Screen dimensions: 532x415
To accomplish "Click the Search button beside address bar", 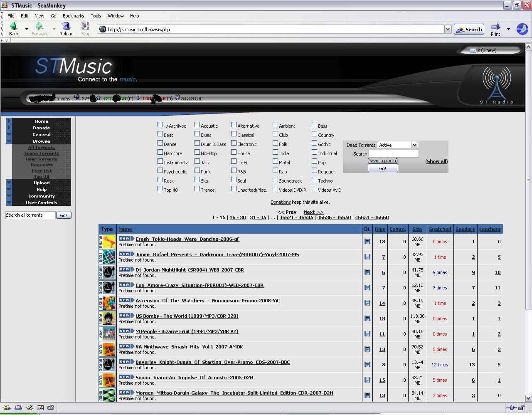I will point(469,29).
